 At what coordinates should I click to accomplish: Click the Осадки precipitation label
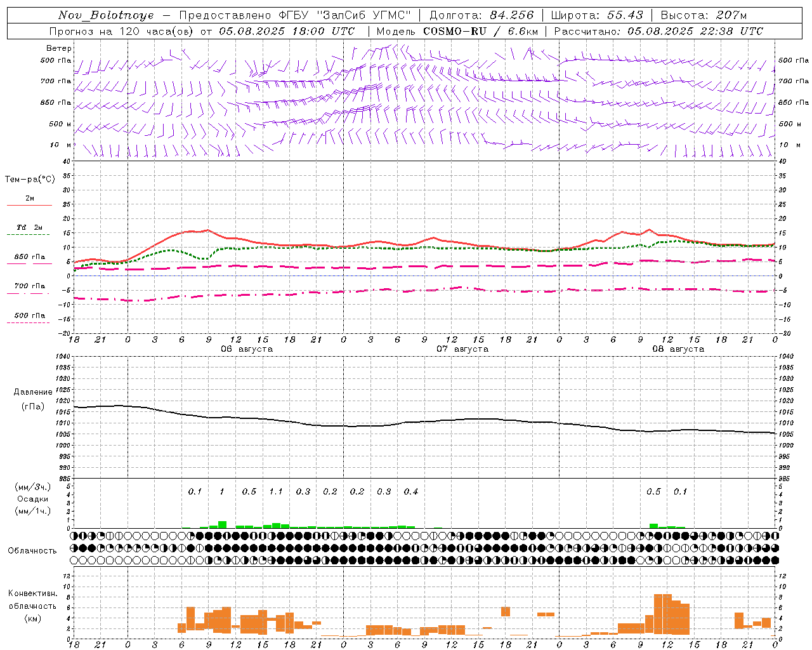pyautogui.click(x=33, y=499)
